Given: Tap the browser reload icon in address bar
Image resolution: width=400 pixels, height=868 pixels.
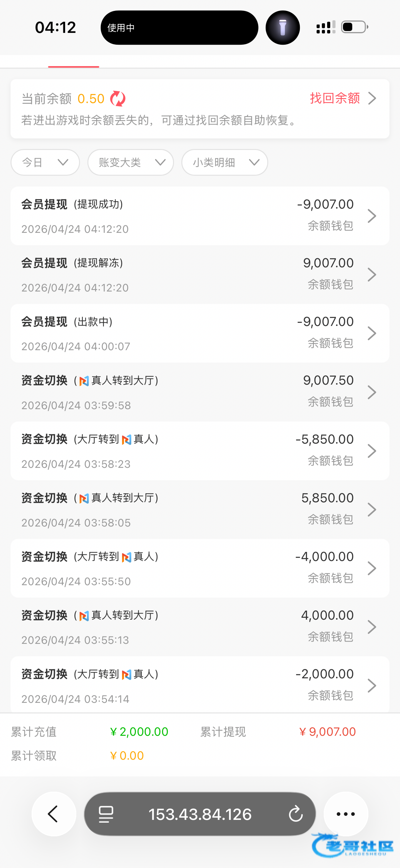Looking at the screenshot, I should 296,814.
